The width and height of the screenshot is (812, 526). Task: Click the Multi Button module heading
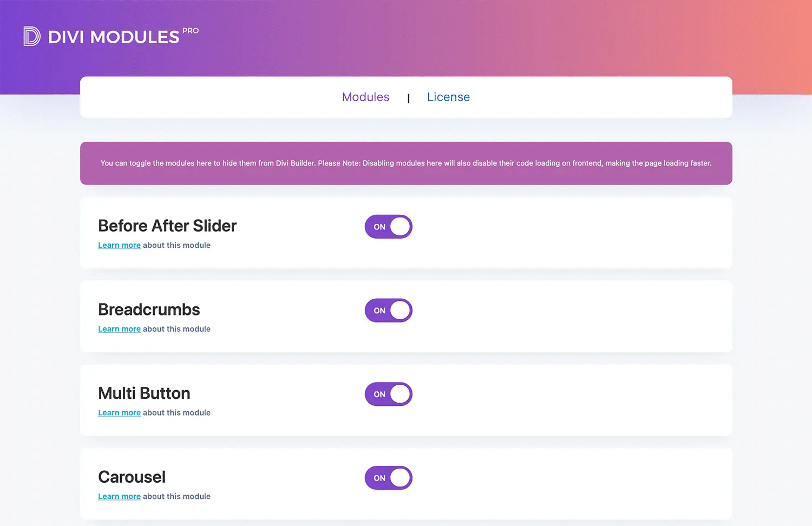[x=144, y=393]
